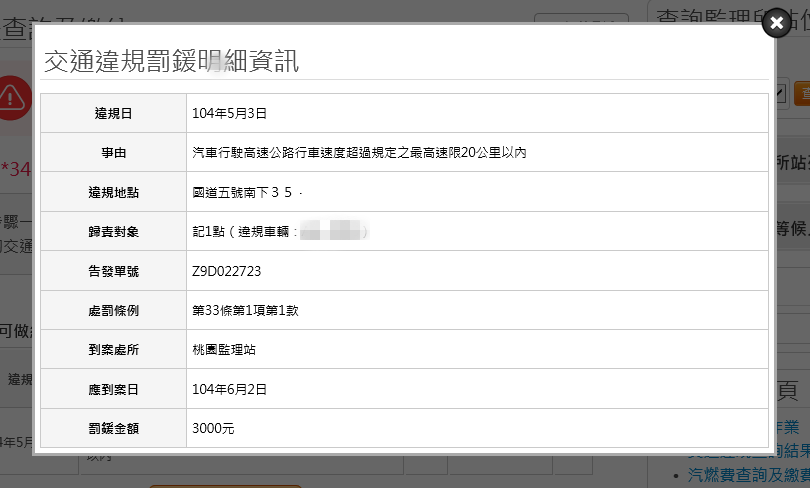The height and width of the screenshot is (488, 810).
Task: Click the 告發單號 row label
Action: coord(113,271)
